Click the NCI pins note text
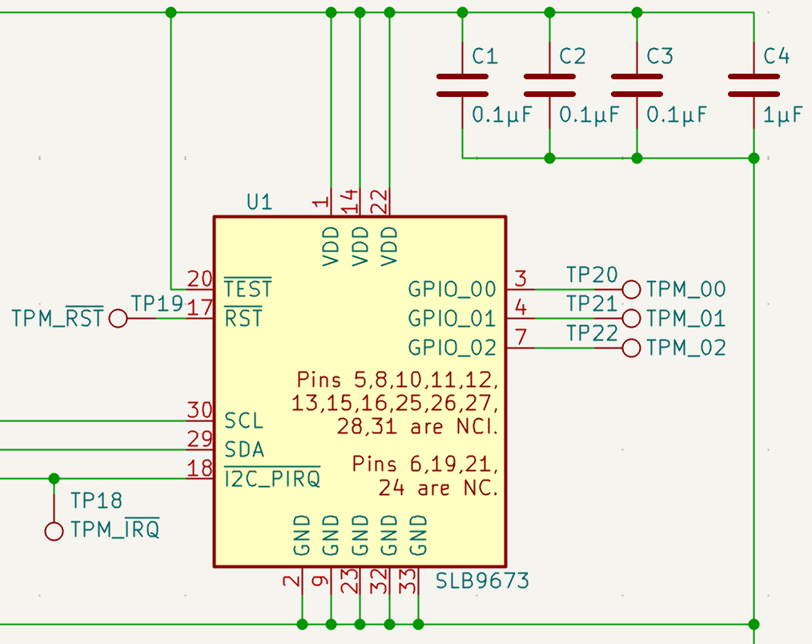The width and height of the screenshot is (812, 644). [x=395, y=403]
